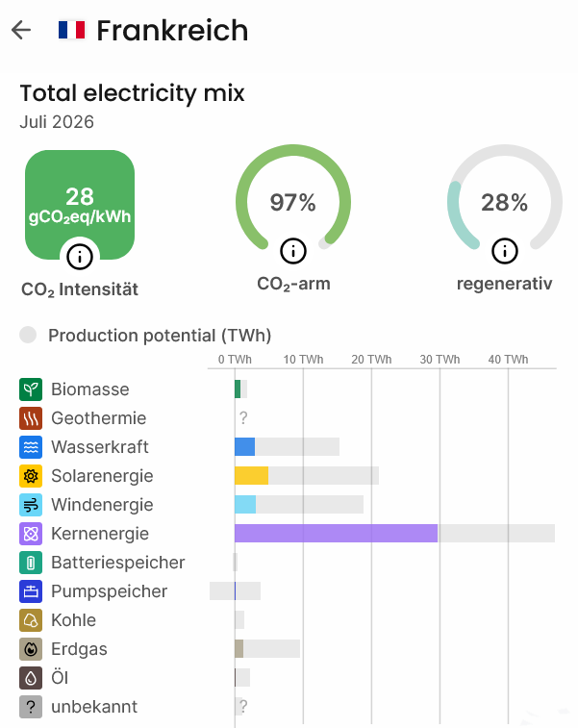The height and width of the screenshot is (728, 578).
Task: Click the purple Kernenergie production bar
Action: [x=336, y=534]
